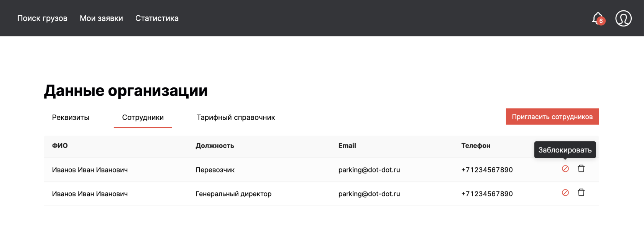Delete the Генеральный директор employee via trash
Screen dimensions: 644x226
[581, 193]
